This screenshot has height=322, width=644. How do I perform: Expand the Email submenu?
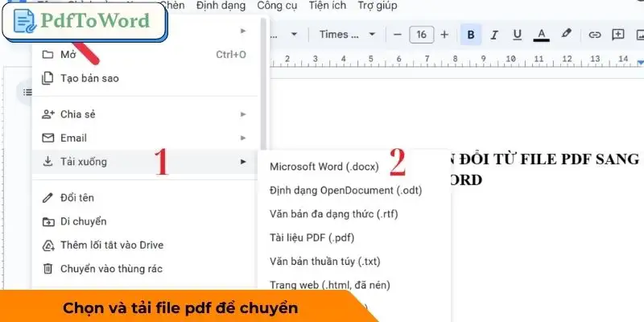145,138
